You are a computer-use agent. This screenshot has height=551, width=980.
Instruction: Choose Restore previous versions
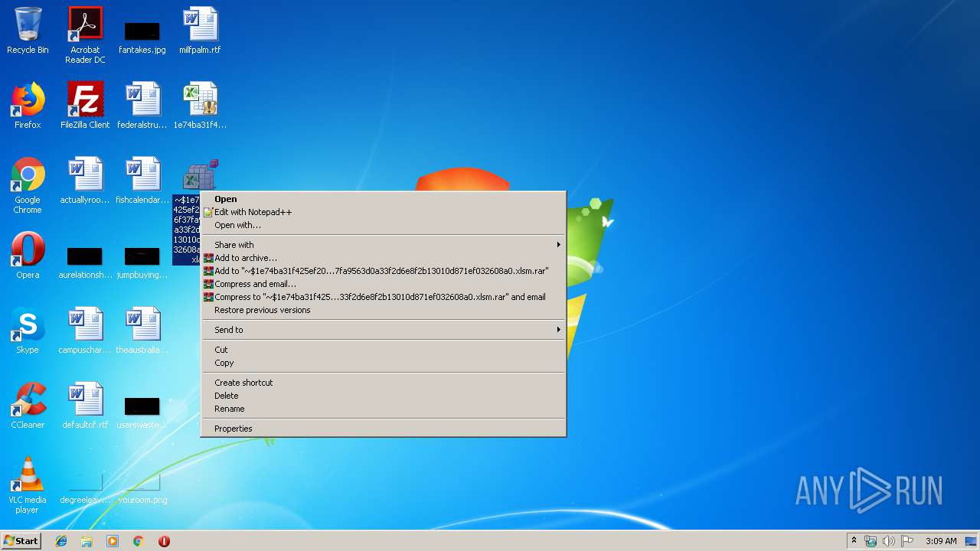pyautogui.click(x=383, y=310)
